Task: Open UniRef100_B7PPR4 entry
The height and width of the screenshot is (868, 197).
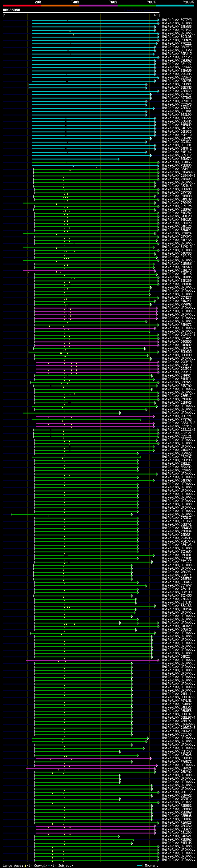Action: 177,375
